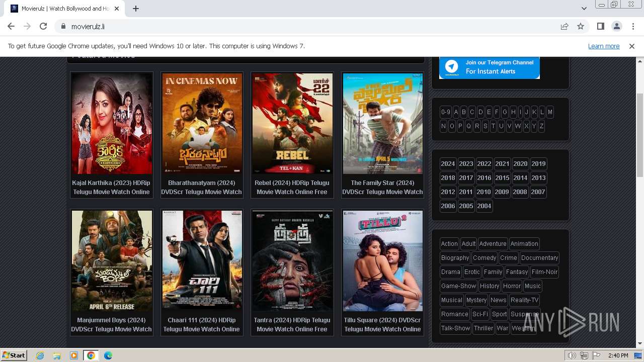Go back using browser back arrow
This screenshot has height=362, width=644.
[x=11, y=26]
